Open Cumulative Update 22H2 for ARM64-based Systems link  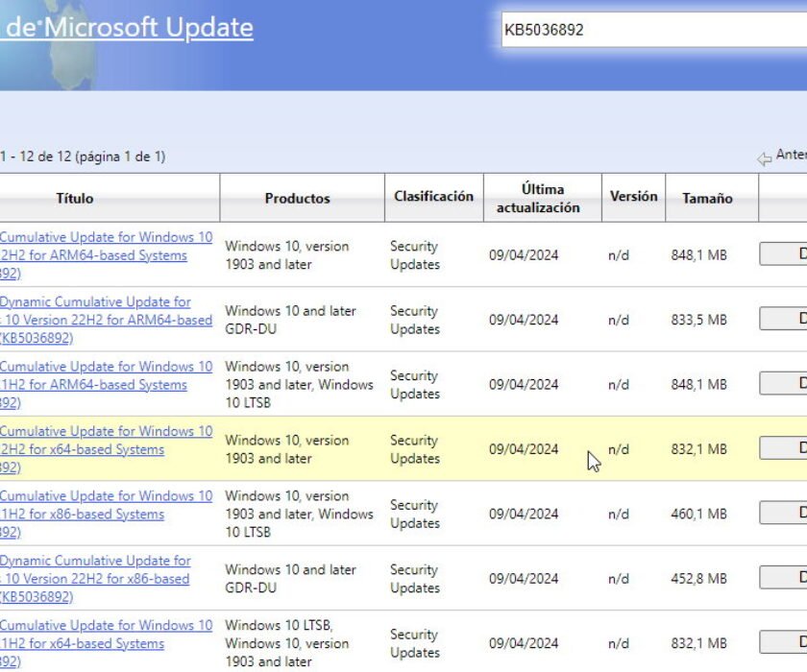(x=106, y=255)
